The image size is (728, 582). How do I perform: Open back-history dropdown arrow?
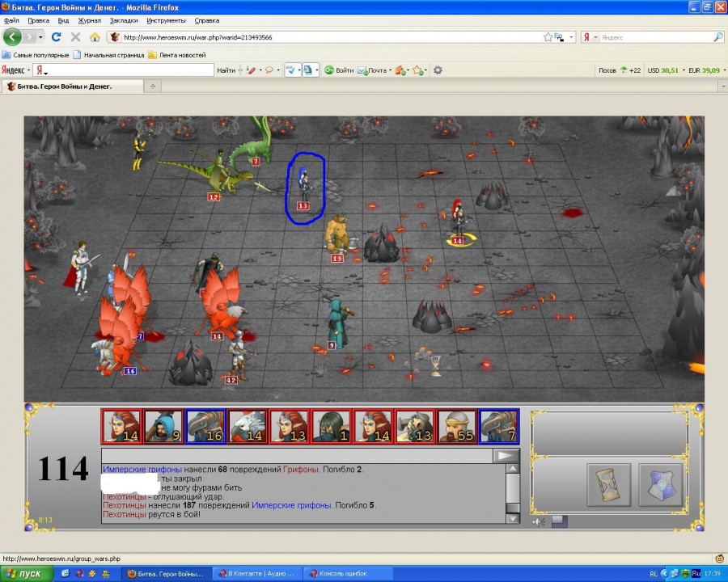coord(41,37)
